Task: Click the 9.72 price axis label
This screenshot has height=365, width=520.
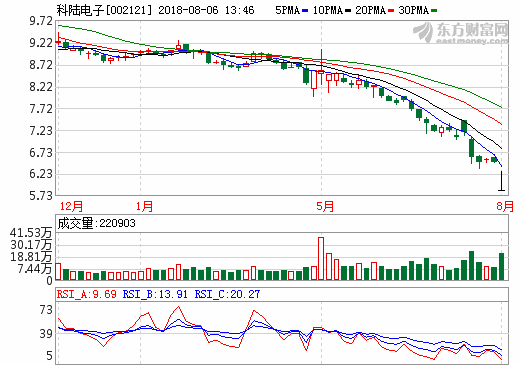Action: [41, 21]
